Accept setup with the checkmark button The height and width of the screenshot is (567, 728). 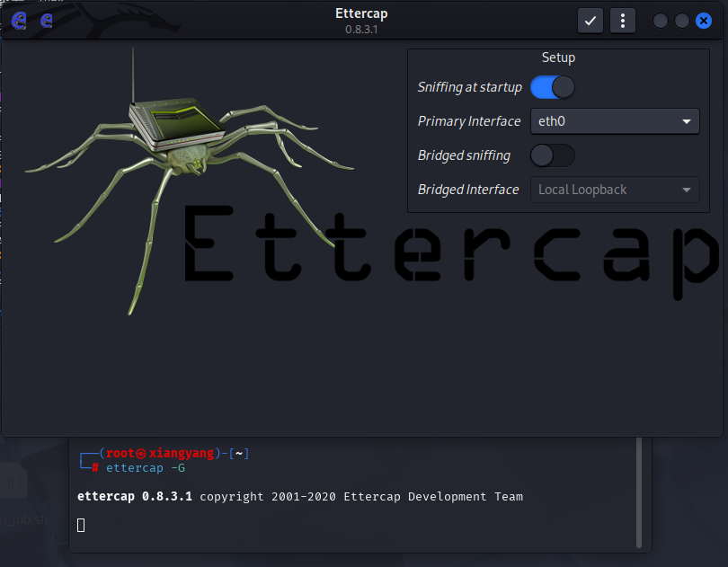(590, 21)
